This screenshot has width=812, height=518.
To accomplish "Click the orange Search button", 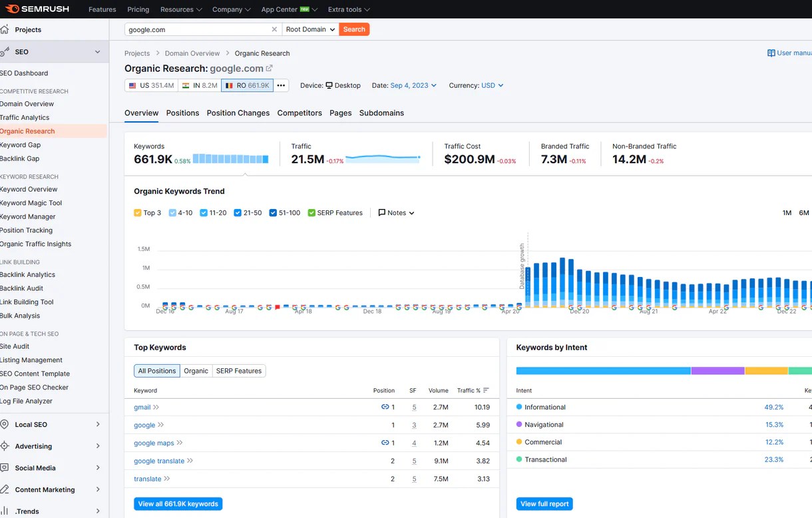I will pos(354,29).
